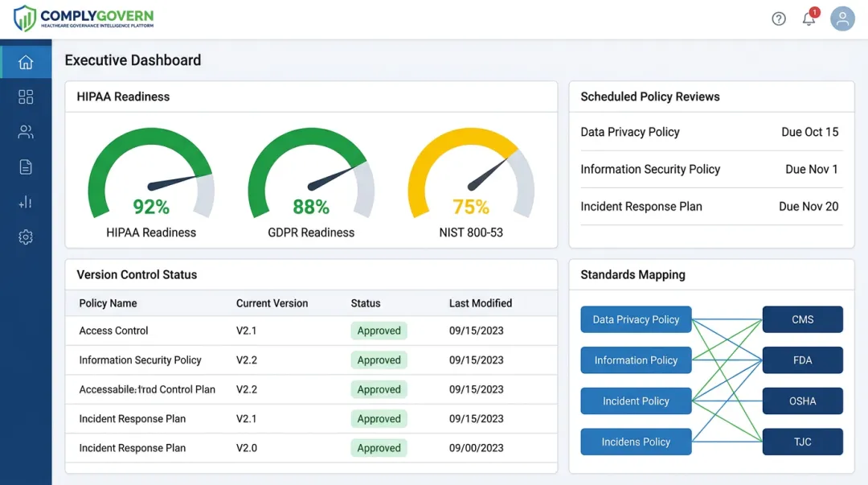
Task: Click Approved badge for Information Security Policy
Action: tap(379, 360)
